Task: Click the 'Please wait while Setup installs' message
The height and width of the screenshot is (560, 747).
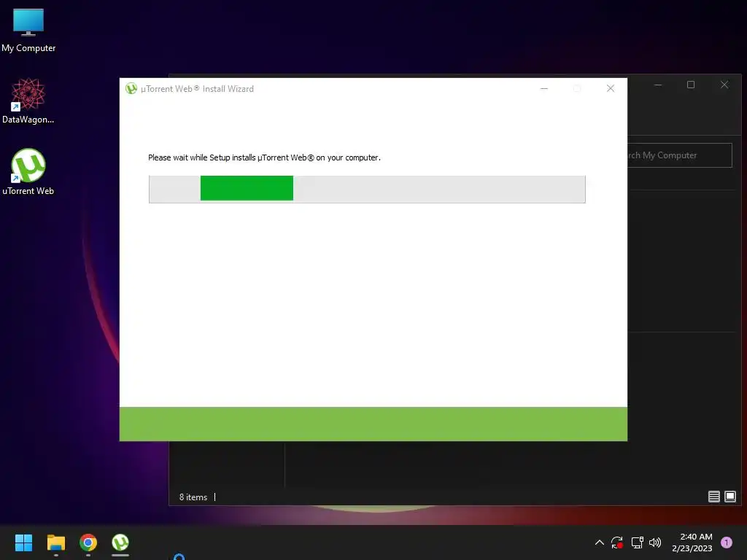Action: coord(264,157)
